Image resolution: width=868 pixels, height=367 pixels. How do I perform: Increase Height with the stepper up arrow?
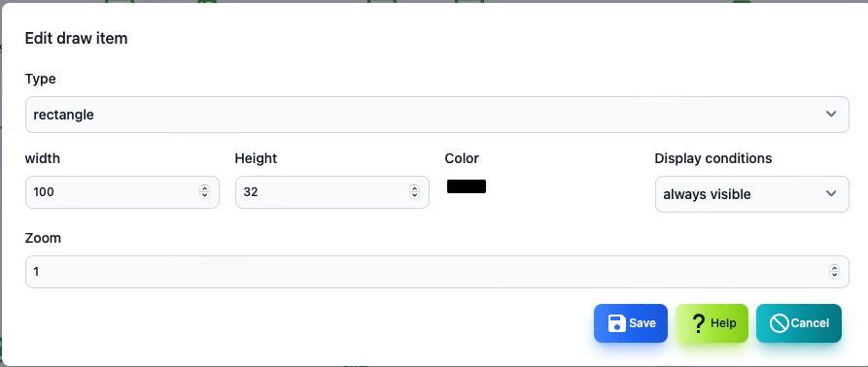[x=415, y=188]
